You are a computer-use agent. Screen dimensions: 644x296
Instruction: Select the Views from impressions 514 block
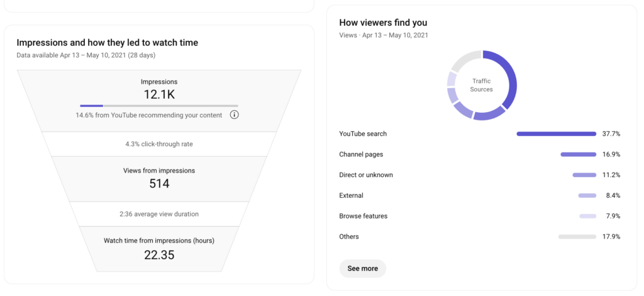pos(159,178)
